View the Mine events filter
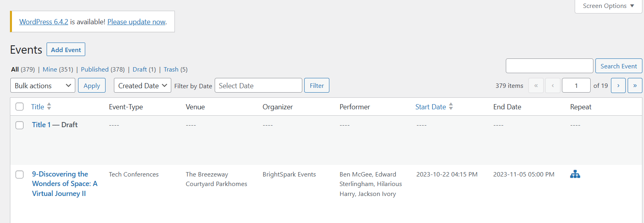The image size is (644, 223). click(50, 69)
